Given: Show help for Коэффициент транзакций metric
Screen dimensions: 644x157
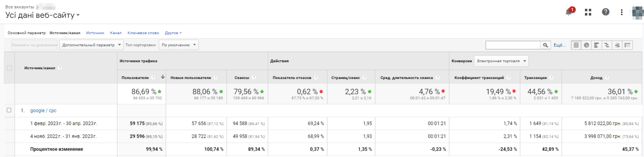Looking at the screenshot, I should point(509,78).
